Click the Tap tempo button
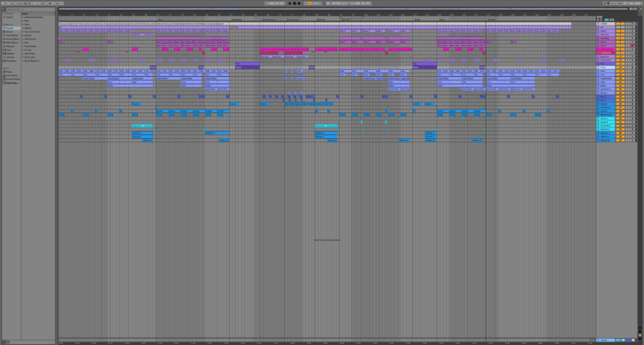This screenshot has width=644, height=345. pyautogui.click(x=11, y=4)
